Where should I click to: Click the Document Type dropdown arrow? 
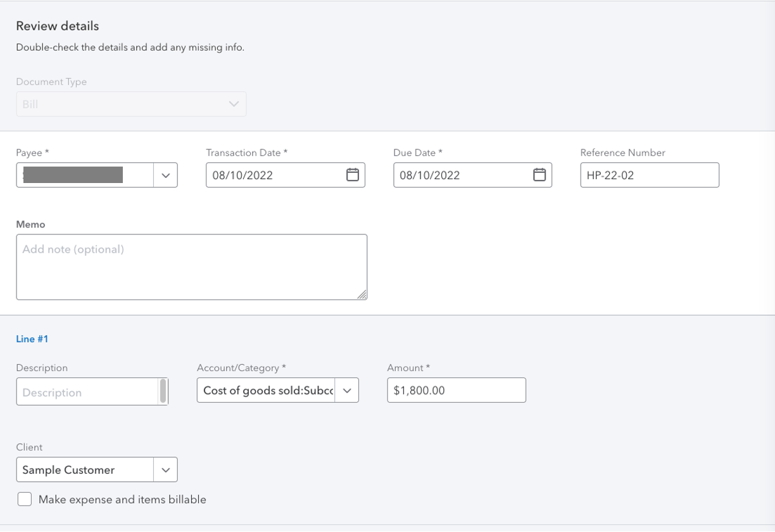(x=232, y=104)
